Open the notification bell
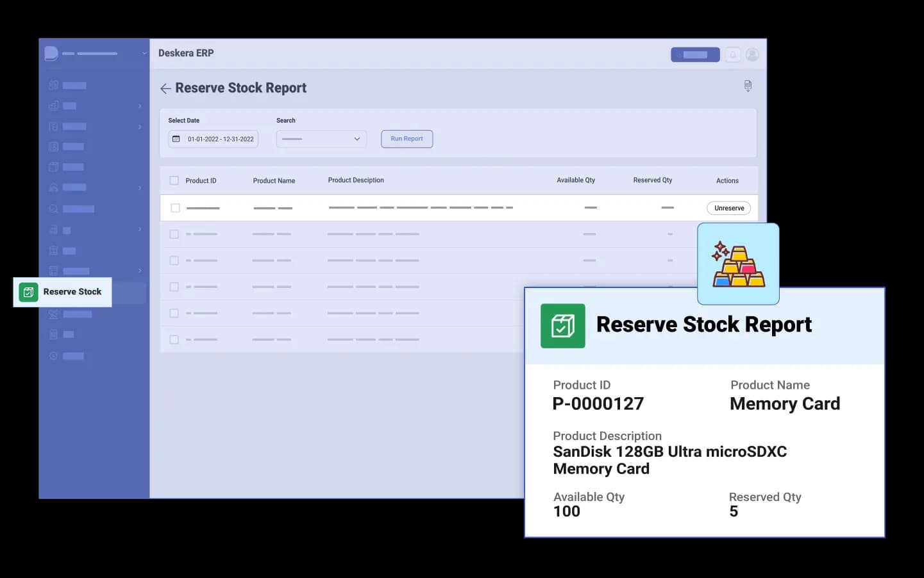924x578 pixels. point(732,55)
